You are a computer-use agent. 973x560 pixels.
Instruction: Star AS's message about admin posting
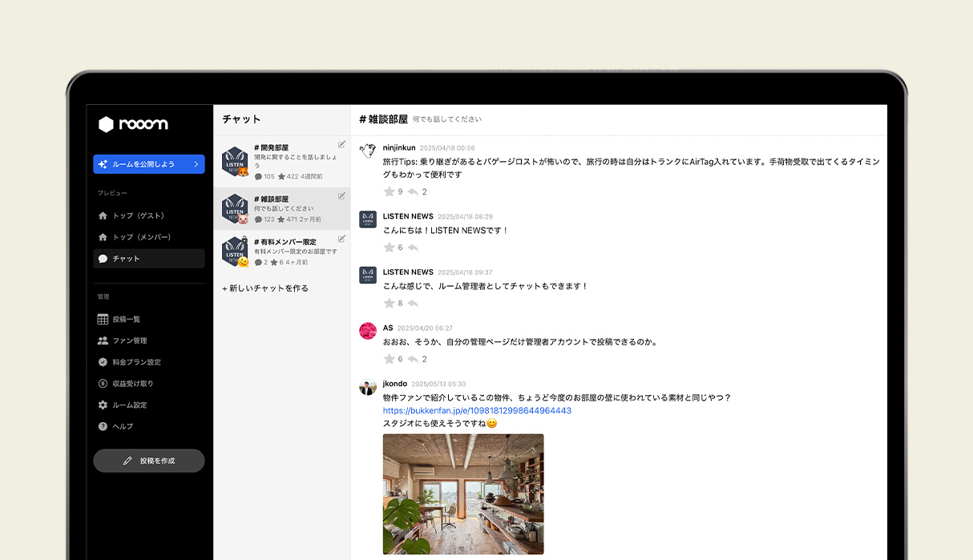point(388,358)
